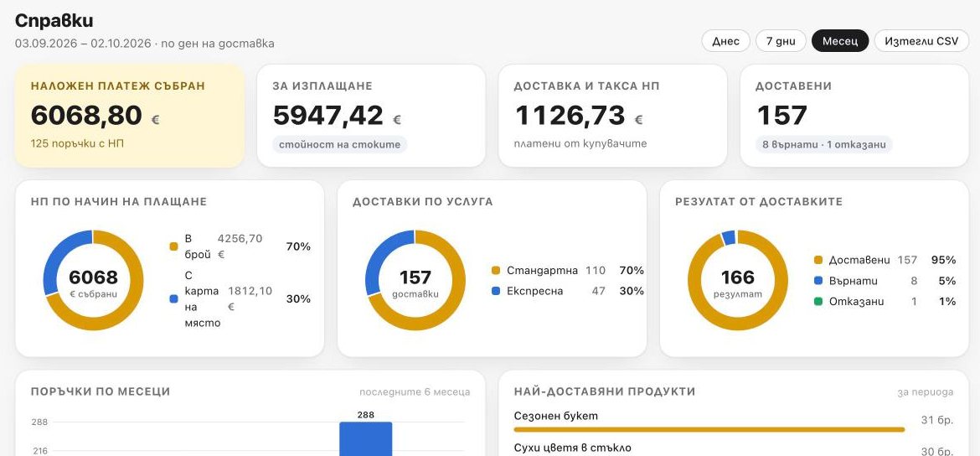Viewport: 980px width, 456px height.
Task: Click the Най-доставяни продукти title
Action: [605, 391]
